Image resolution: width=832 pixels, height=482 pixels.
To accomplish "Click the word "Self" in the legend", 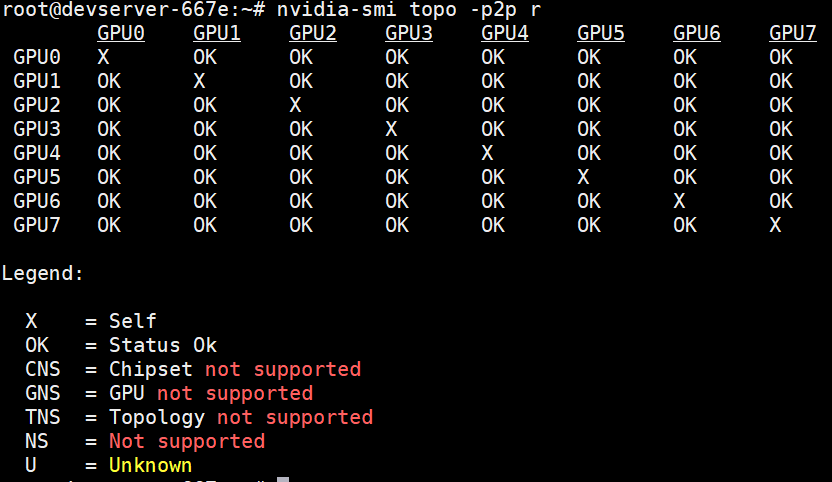I will pyautogui.click(x=133, y=321).
